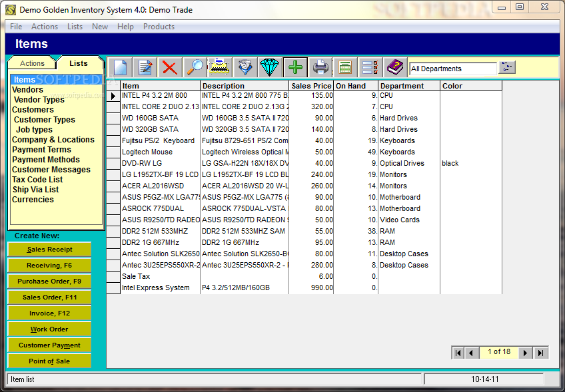Click the list view icon with red dots

tap(370, 67)
